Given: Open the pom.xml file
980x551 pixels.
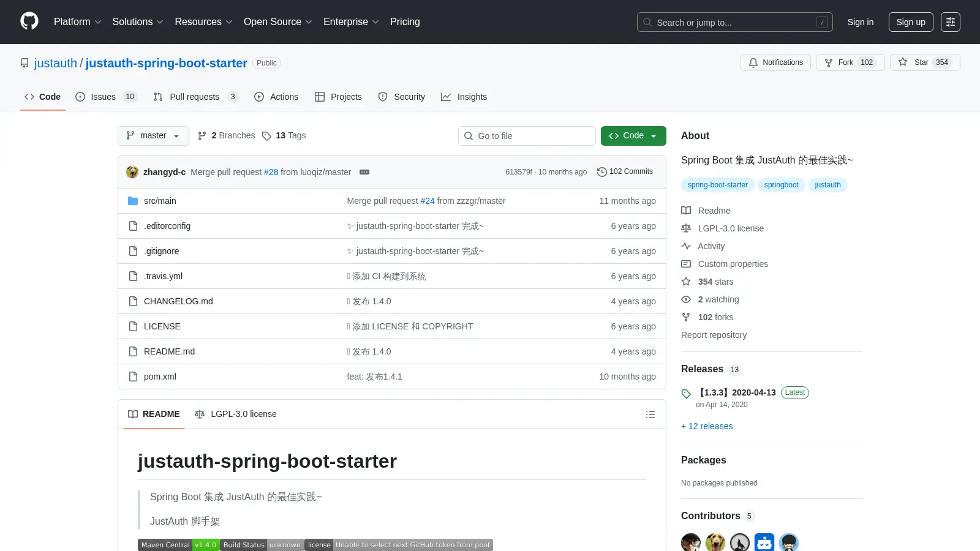Looking at the screenshot, I should (160, 377).
